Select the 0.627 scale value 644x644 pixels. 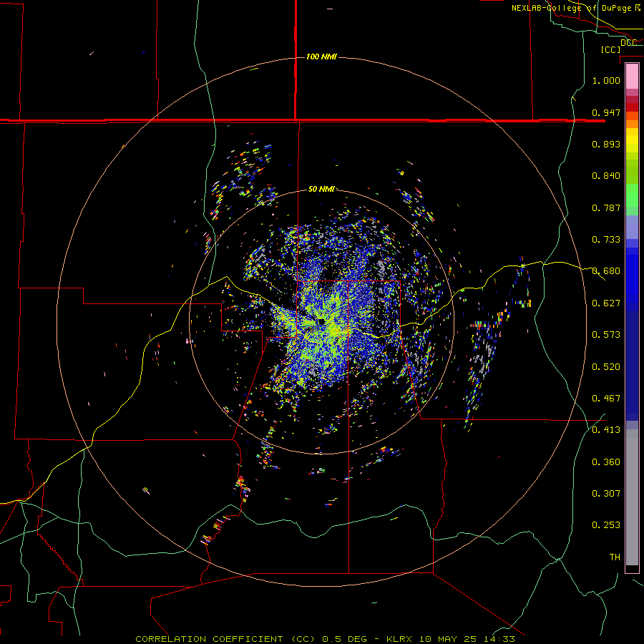[x=606, y=303]
